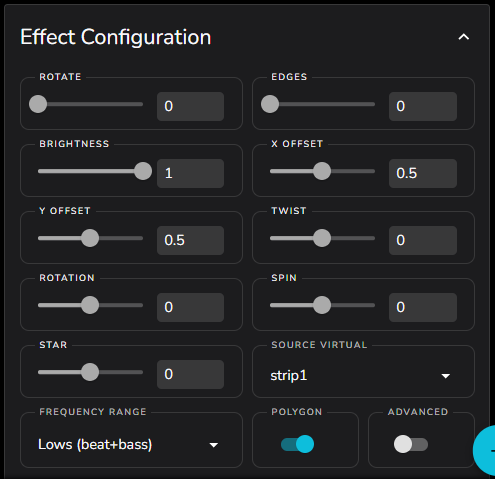495x479 pixels.
Task: Click the Spin slider handle
Action: pyautogui.click(x=322, y=305)
